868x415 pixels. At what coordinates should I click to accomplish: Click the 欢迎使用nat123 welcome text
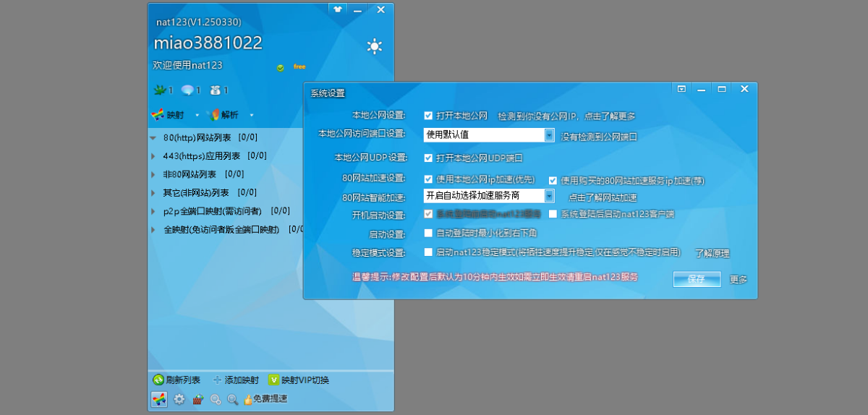click(x=187, y=65)
